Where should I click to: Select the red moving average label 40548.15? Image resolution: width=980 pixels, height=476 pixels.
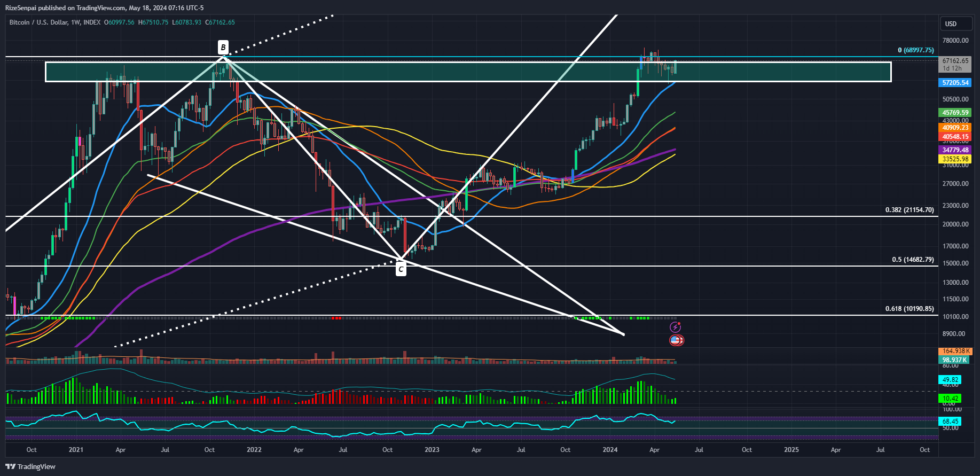click(x=955, y=137)
